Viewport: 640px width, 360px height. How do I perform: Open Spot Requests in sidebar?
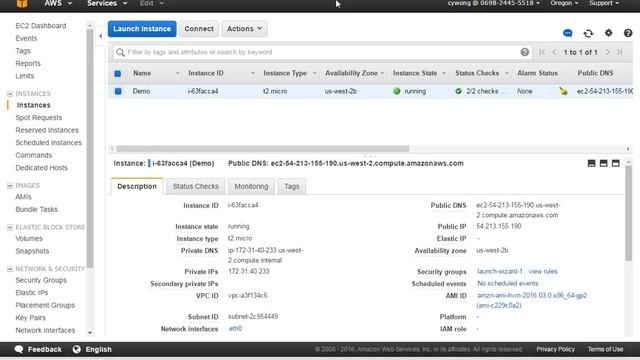point(39,118)
